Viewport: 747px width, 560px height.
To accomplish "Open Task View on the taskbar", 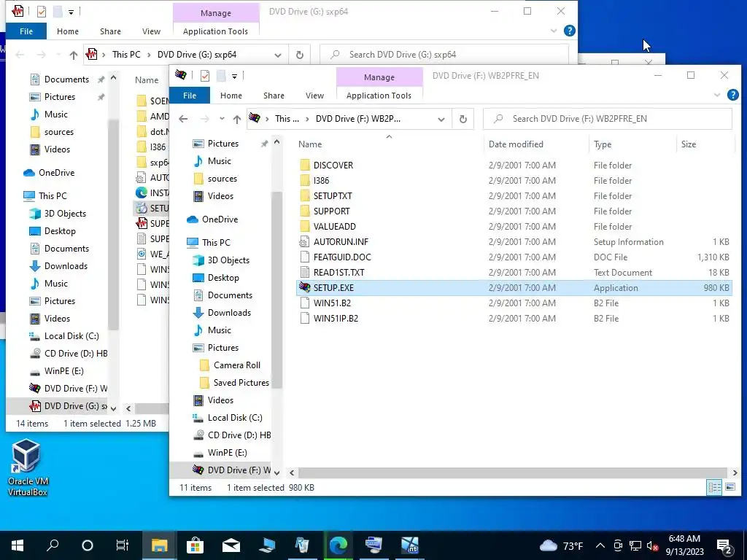I will (123, 545).
